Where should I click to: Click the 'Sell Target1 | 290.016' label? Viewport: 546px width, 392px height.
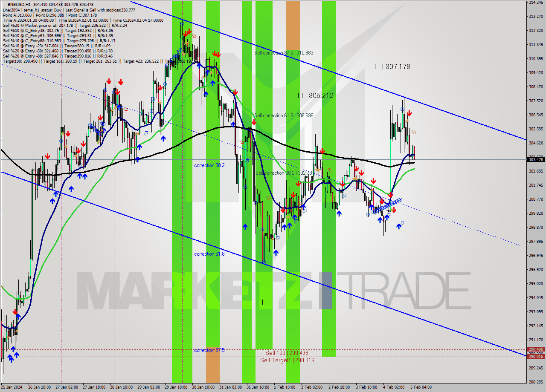click(287, 360)
